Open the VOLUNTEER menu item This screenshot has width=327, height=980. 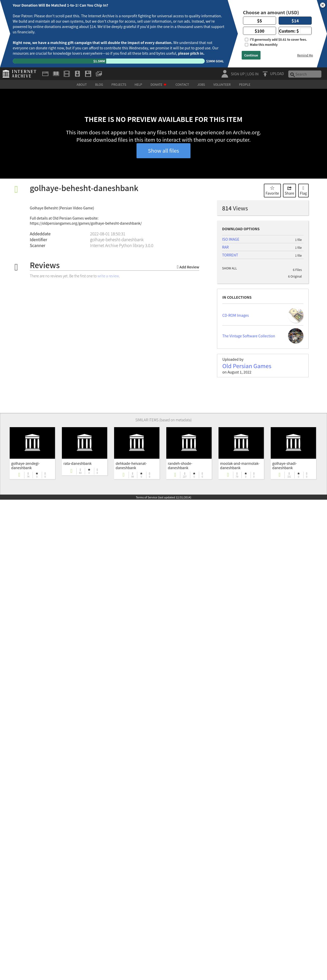pyautogui.click(x=222, y=85)
